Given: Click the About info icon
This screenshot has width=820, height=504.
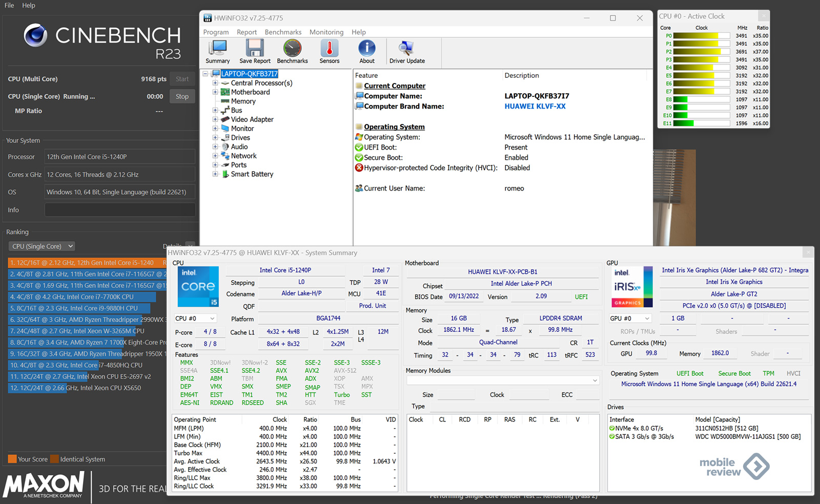Looking at the screenshot, I should 367,49.
